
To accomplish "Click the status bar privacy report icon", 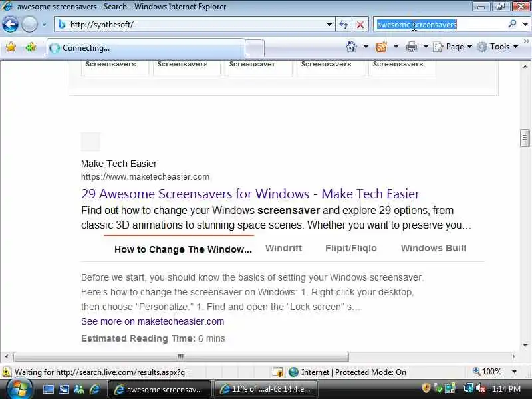I will pyautogui.click(x=278, y=372).
